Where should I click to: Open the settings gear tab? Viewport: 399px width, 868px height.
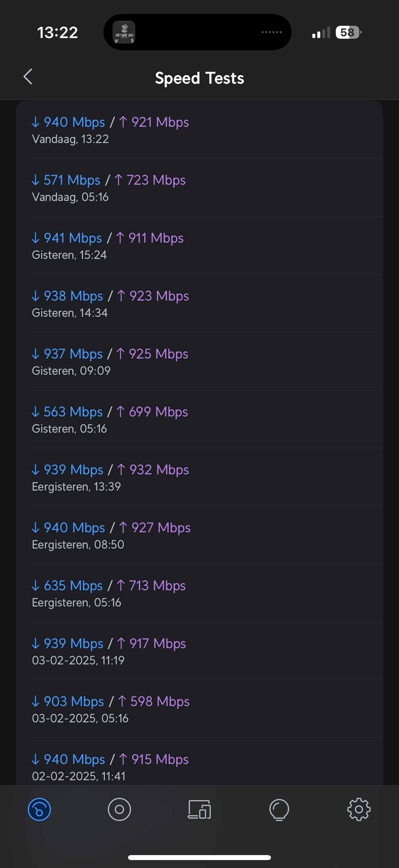point(359,809)
